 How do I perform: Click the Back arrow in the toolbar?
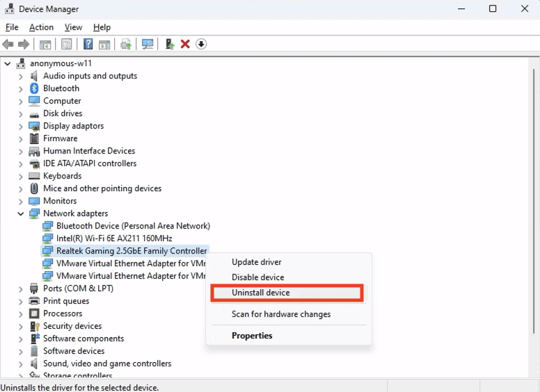pos(8,44)
